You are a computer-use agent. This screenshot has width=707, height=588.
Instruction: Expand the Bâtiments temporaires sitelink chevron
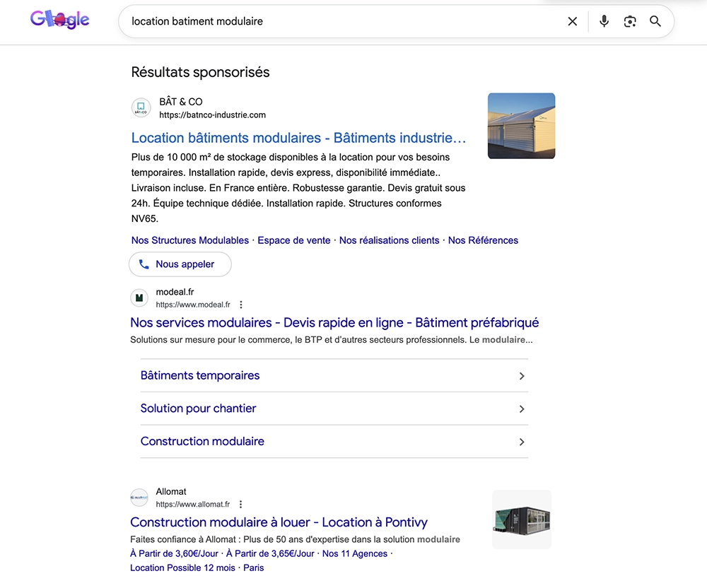point(521,376)
